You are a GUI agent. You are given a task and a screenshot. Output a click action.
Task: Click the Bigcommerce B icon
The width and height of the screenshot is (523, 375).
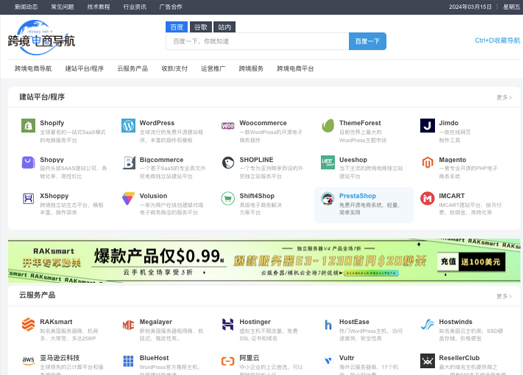click(x=128, y=162)
